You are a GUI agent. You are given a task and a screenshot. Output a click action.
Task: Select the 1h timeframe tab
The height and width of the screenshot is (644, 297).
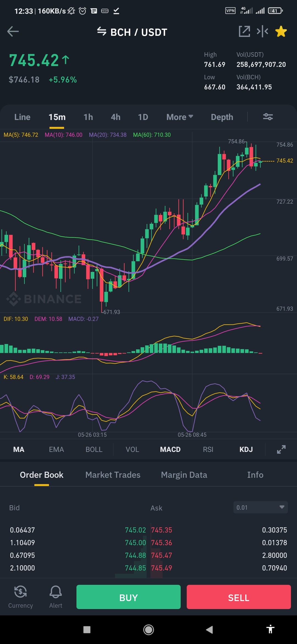(x=88, y=117)
